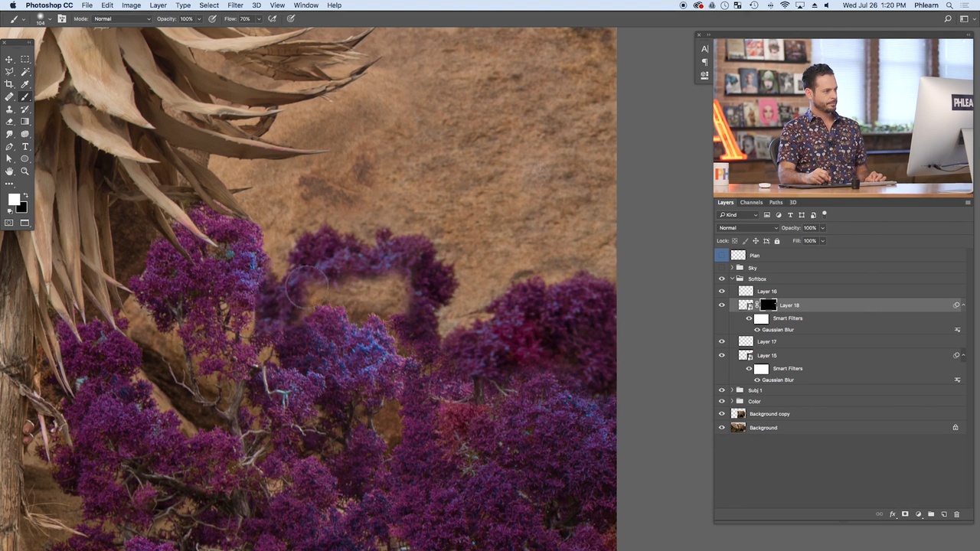Create a new group
Image resolution: width=980 pixels, height=551 pixels.
tap(931, 514)
